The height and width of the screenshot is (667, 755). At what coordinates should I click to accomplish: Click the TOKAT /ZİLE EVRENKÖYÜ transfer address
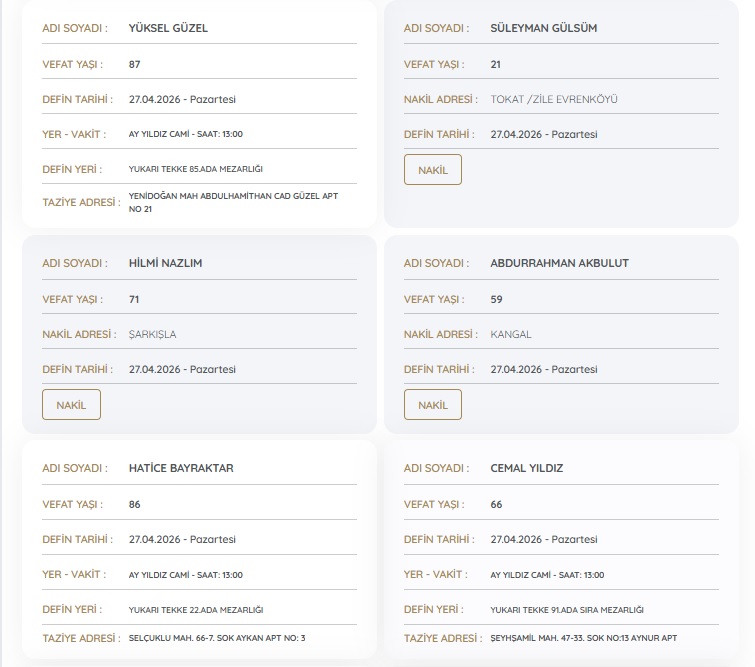554,99
